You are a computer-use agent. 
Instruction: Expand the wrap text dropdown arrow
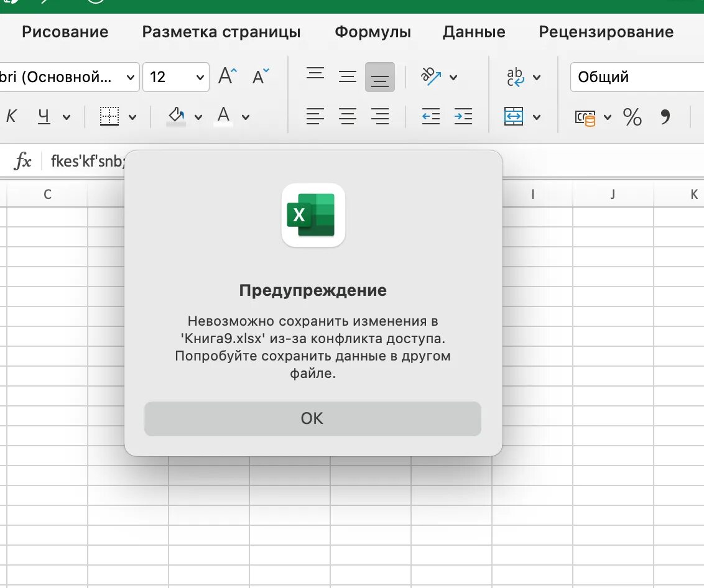pyautogui.click(x=537, y=77)
